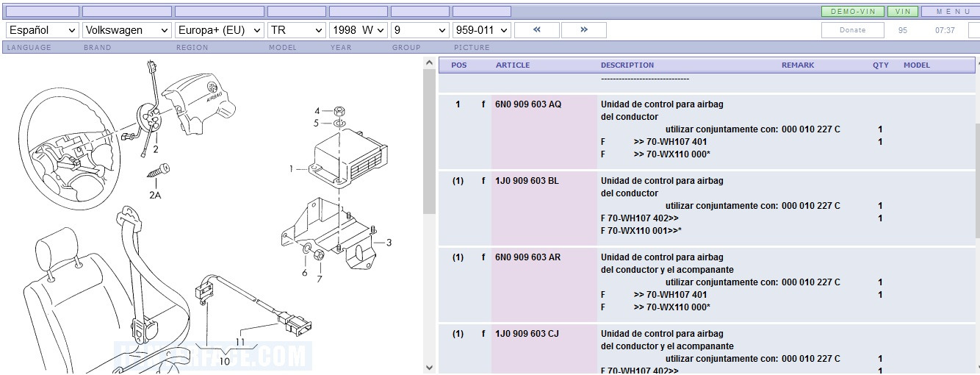The width and height of the screenshot is (980, 375).
Task: Click the ARTICLE column header
Action: pyautogui.click(x=512, y=65)
